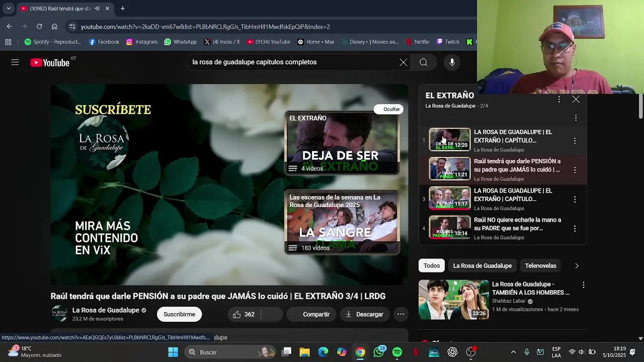Open the X Inicio bookmark
Viewport: 644px width, 362px height.
coord(222,42)
